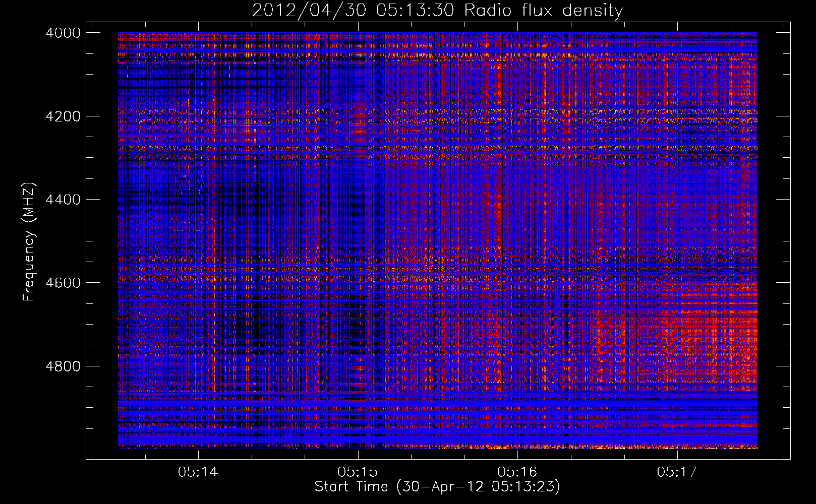Select the '4600' frequency axis label
Image resolution: width=816 pixels, height=504 pixels.
(x=63, y=283)
